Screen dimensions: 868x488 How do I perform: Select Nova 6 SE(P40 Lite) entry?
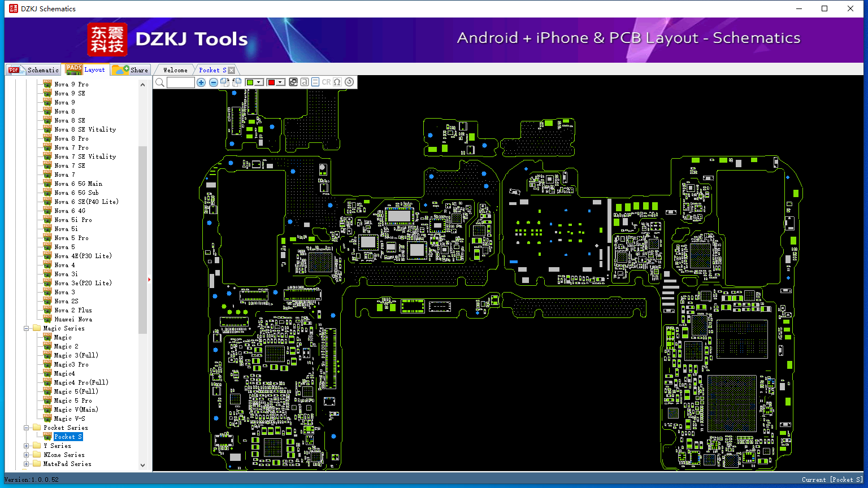86,202
